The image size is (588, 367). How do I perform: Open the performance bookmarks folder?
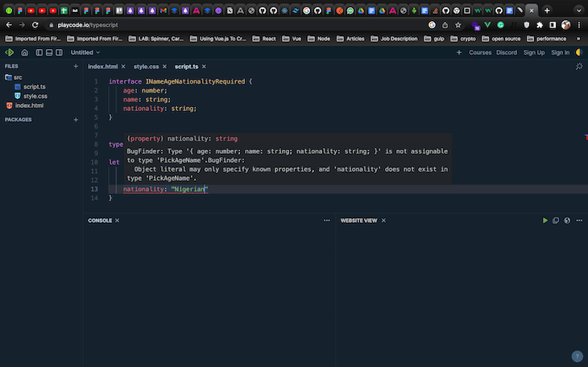pos(546,39)
